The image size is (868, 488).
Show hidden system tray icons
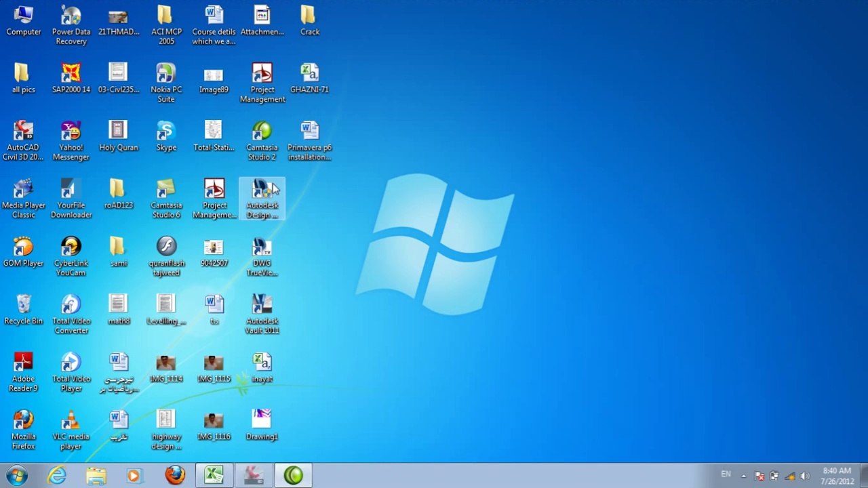[744, 476]
